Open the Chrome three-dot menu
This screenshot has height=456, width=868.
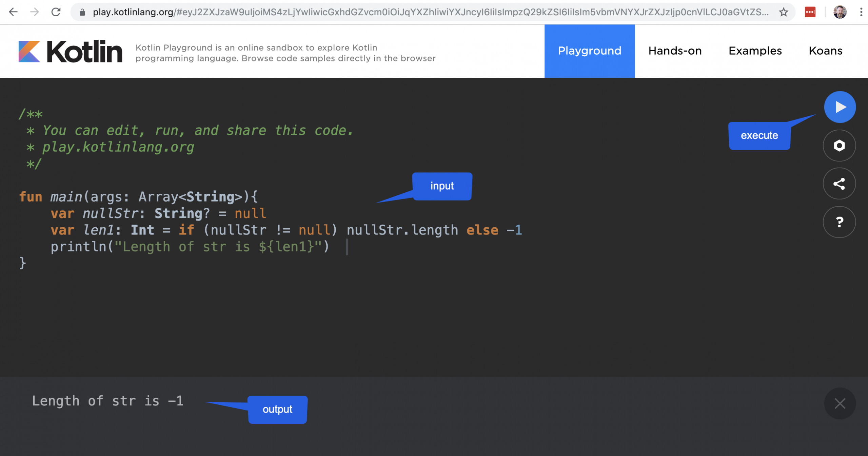pos(861,12)
